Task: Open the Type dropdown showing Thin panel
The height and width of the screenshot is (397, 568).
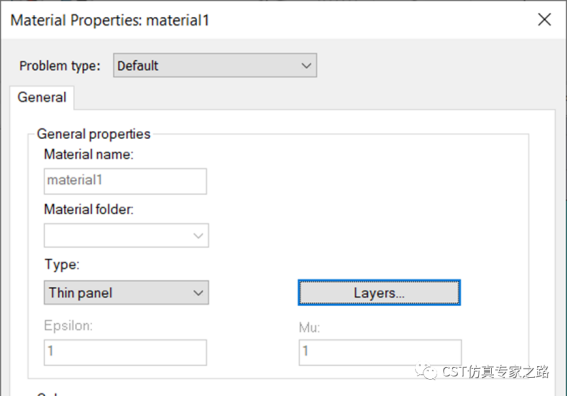Action: [x=126, y=292]
